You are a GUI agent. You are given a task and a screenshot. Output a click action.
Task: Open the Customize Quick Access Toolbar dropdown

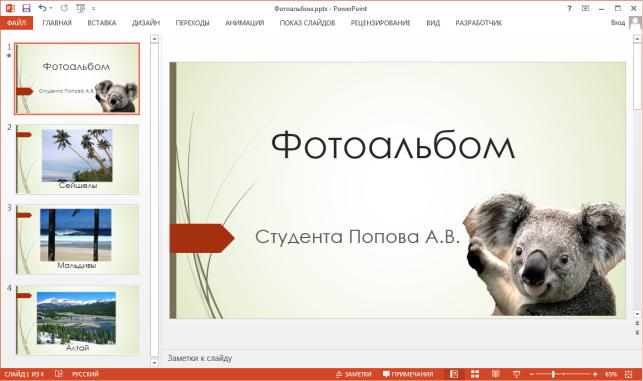[93, 9]
